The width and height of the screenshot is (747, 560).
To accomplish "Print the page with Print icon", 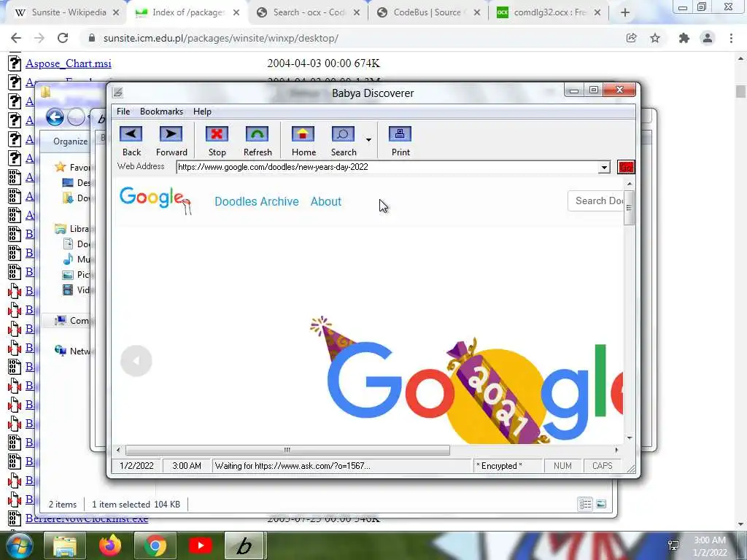I will [400, 141].
